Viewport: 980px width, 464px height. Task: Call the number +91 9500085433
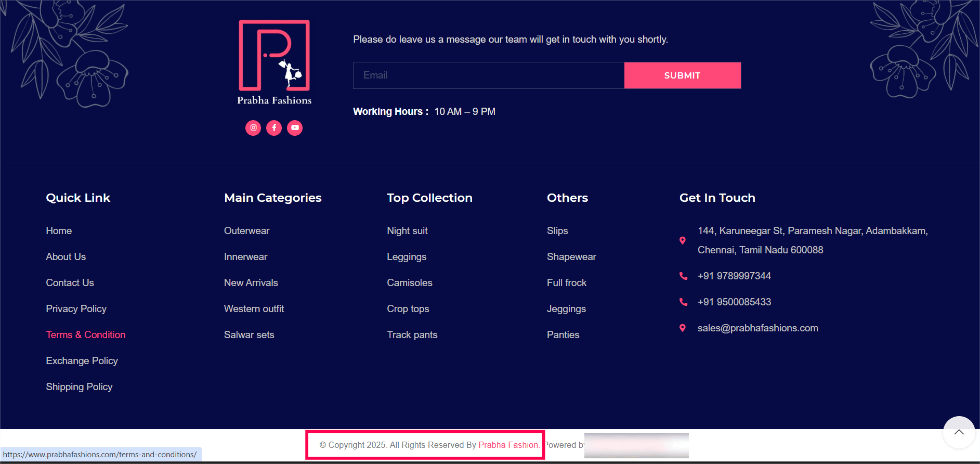coord(734,302)
